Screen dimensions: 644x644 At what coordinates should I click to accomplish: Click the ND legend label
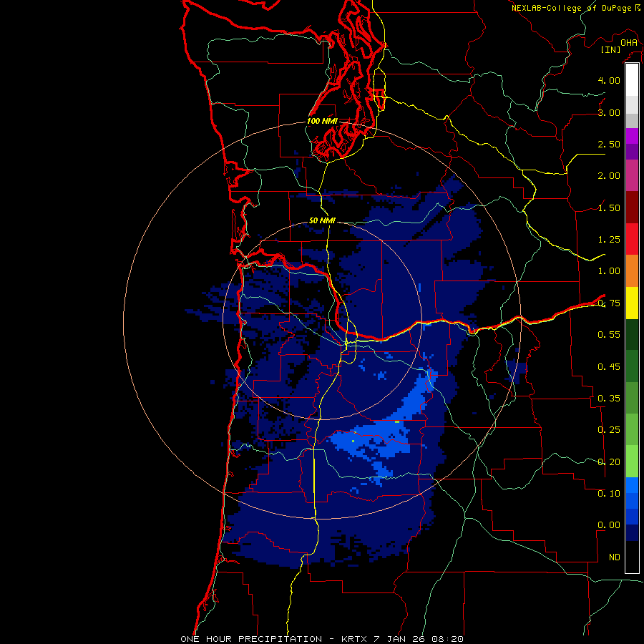pyautogui.click(x=615, y=557)
